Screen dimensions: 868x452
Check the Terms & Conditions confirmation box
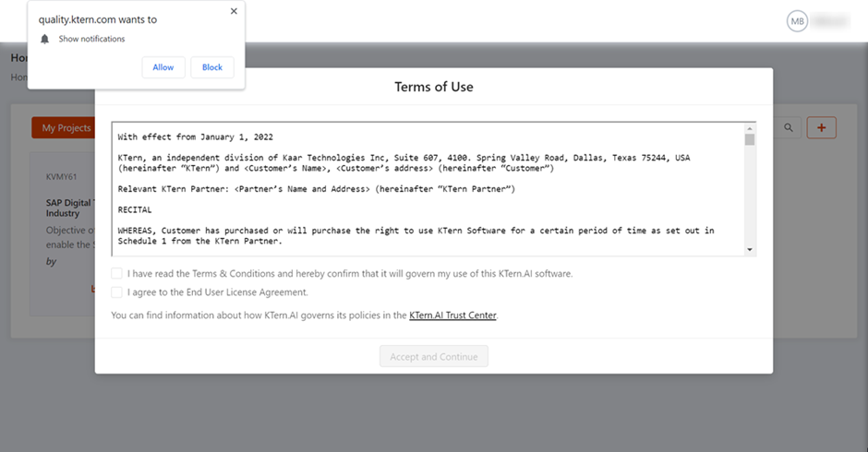coord(116,273)
